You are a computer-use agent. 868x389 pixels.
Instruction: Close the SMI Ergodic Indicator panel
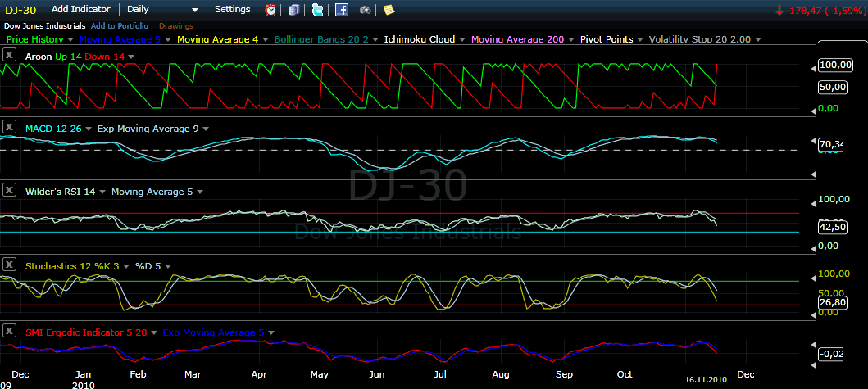pos(9,331)
